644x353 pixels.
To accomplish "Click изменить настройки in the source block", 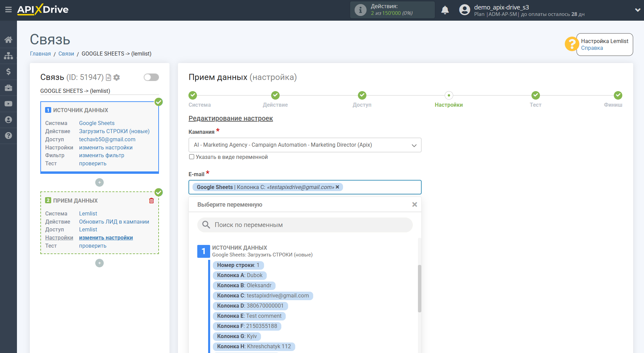I will tap(106, 147).
